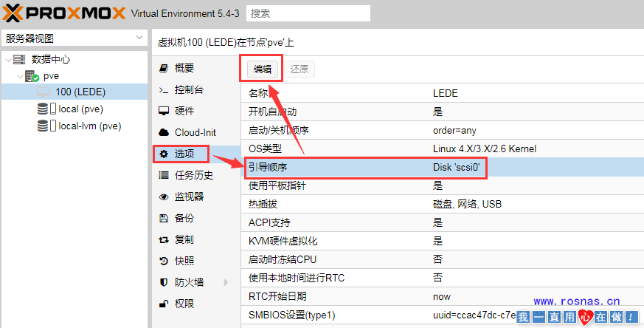644x328 pixels.
Task: Click the unlock icon beside 权限
Action: (164, 304)
